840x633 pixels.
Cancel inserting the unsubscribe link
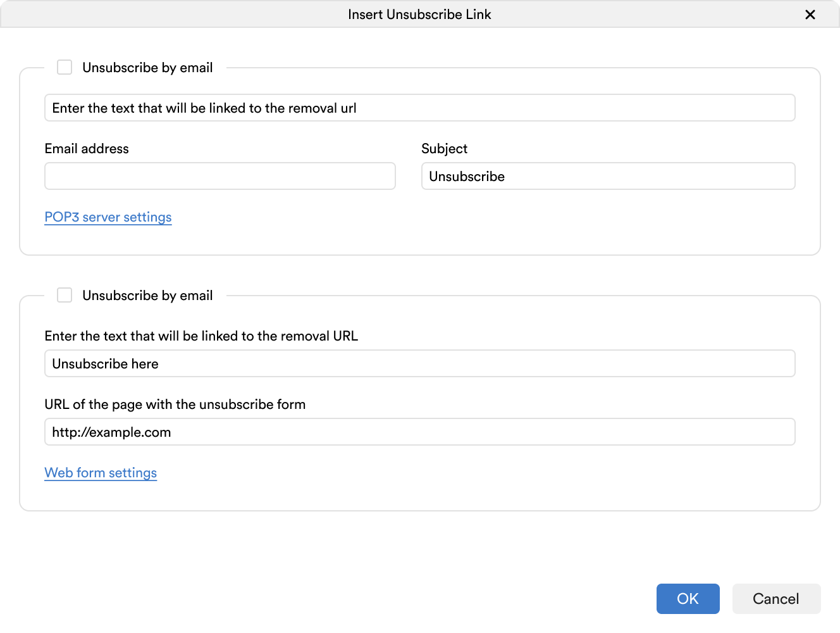pyautogui.click(x=776, y=599)
